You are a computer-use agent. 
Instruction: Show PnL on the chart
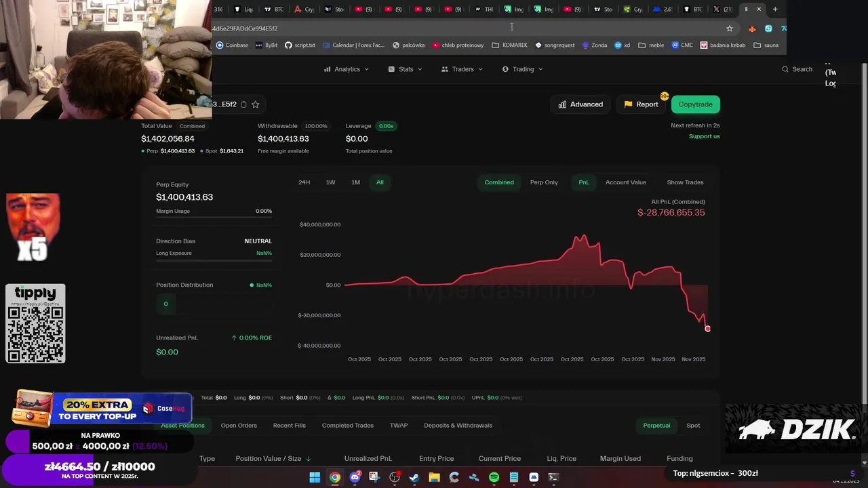pyautogui.click(x=584, y=182)
